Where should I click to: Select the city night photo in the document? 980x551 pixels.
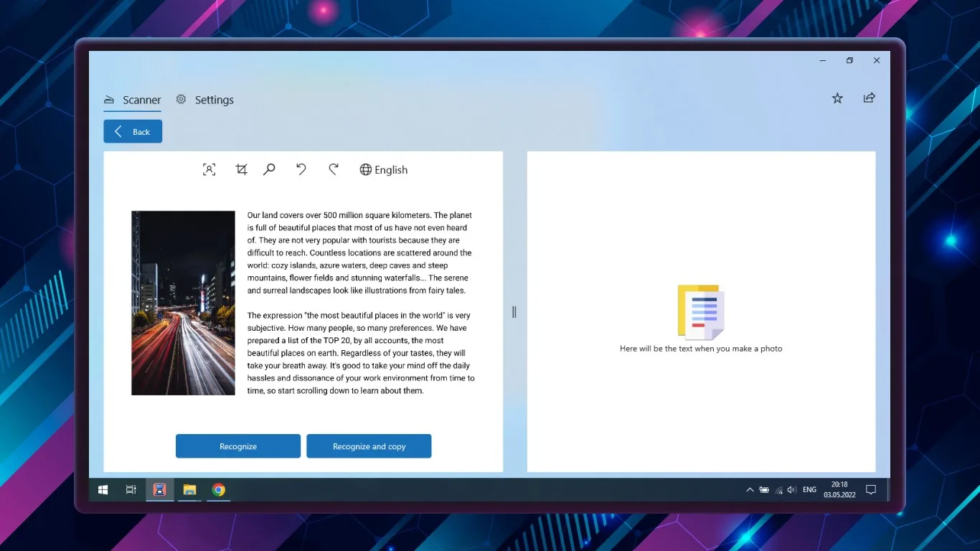[183, 303]
